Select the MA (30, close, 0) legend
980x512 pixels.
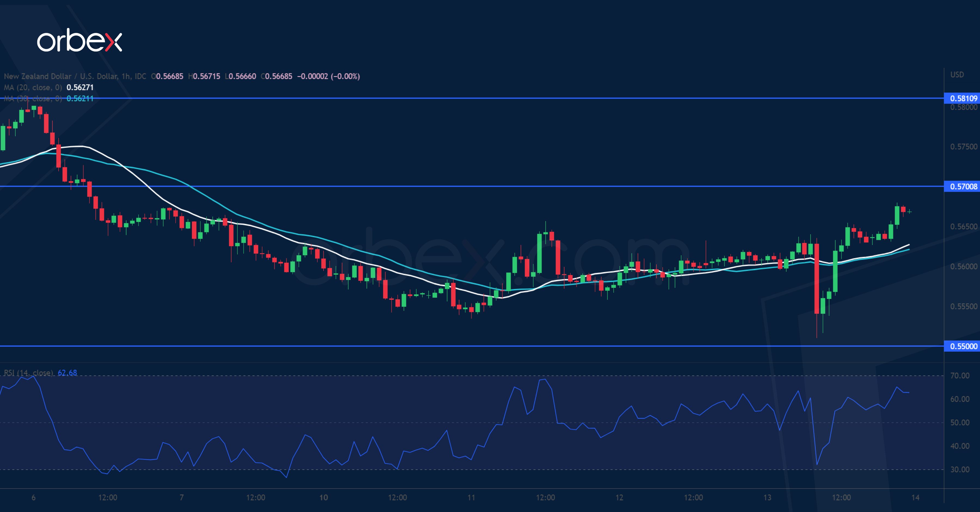[x=33, y=99]
